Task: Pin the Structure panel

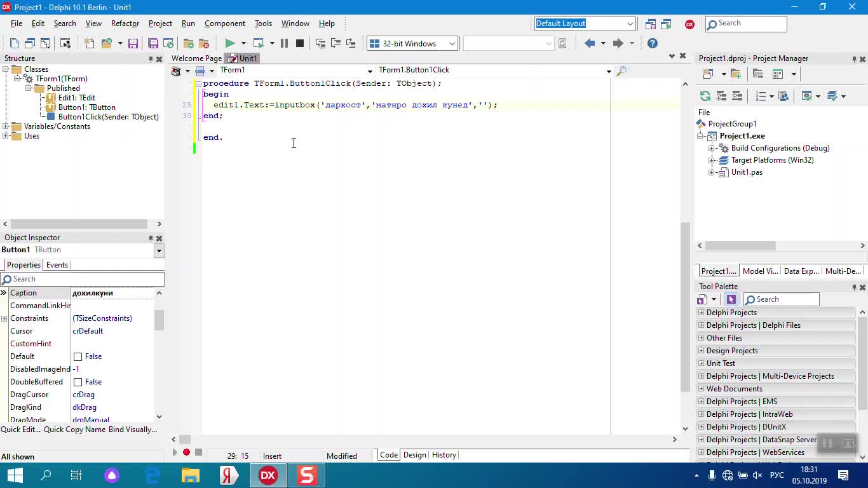Action: [x=151, y=59]
